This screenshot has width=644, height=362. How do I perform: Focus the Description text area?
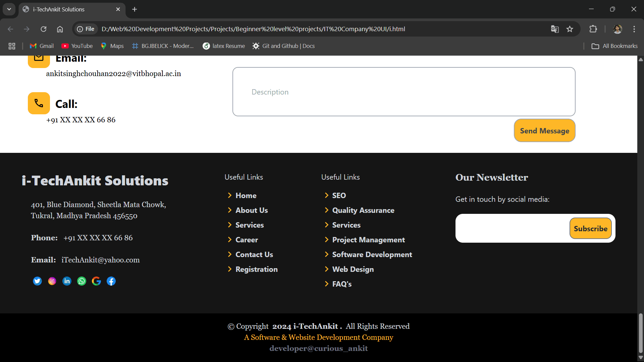coord(404,92)
